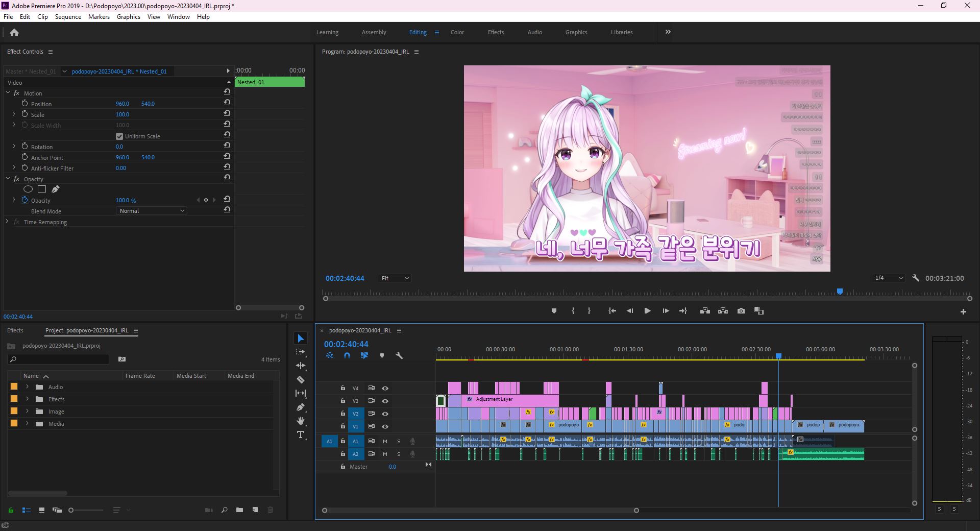Expand Scale property options
The width and height of the screenshot is (980, 531).
click(x=14, y=114)
